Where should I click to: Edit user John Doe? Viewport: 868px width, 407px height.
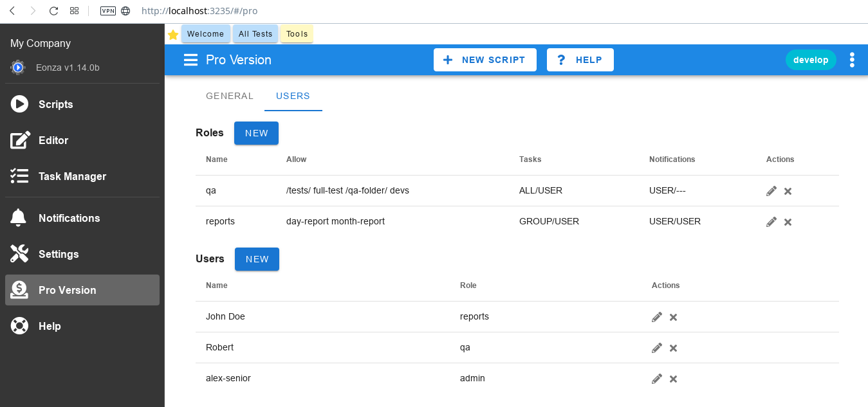coord(657,317)
